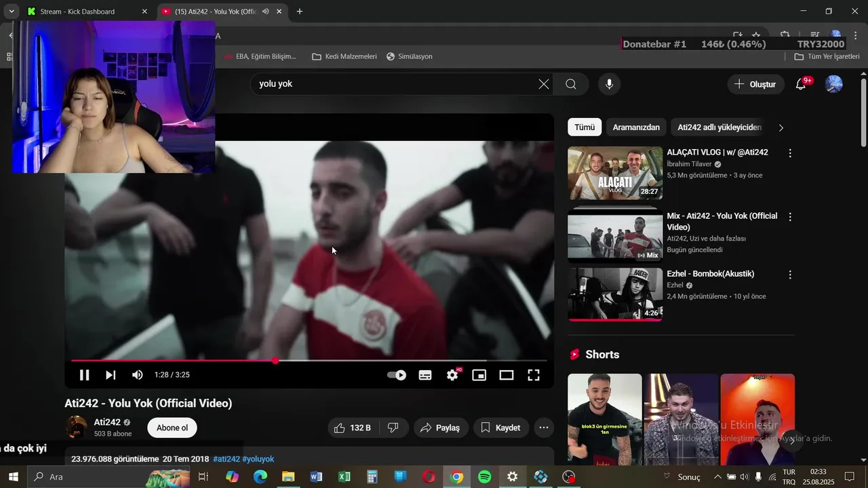Enable the miniplayer mode

479,375
